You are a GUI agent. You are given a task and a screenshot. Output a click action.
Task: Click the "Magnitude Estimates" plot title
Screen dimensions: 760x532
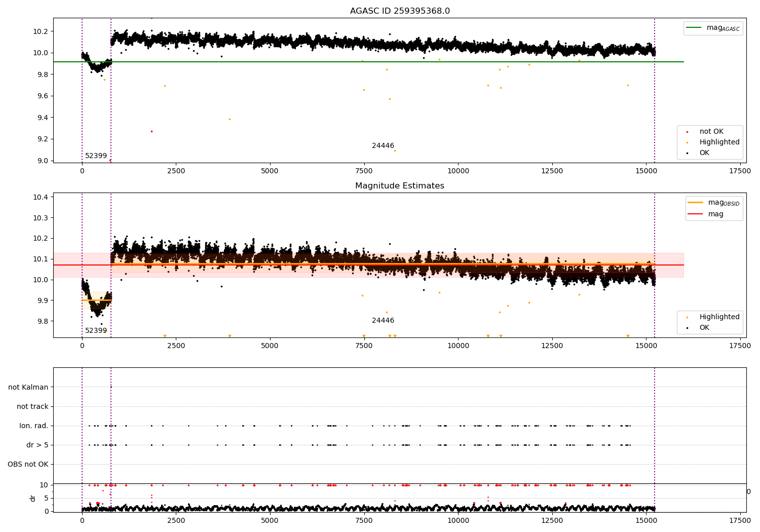pyautogui.click(x=400, y=186)
